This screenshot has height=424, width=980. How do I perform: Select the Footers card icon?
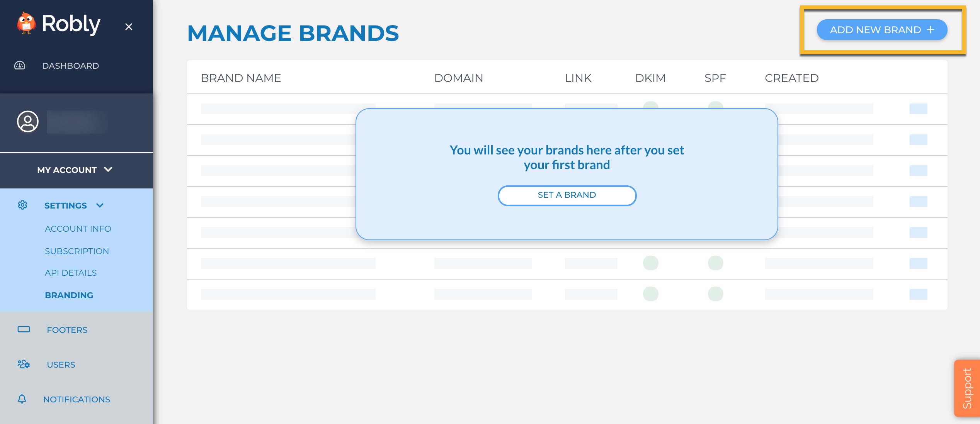tap(24, 329)
